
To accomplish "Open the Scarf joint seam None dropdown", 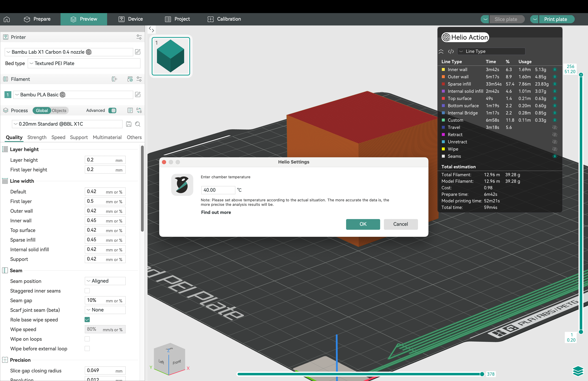I will (x=105, y=310).
